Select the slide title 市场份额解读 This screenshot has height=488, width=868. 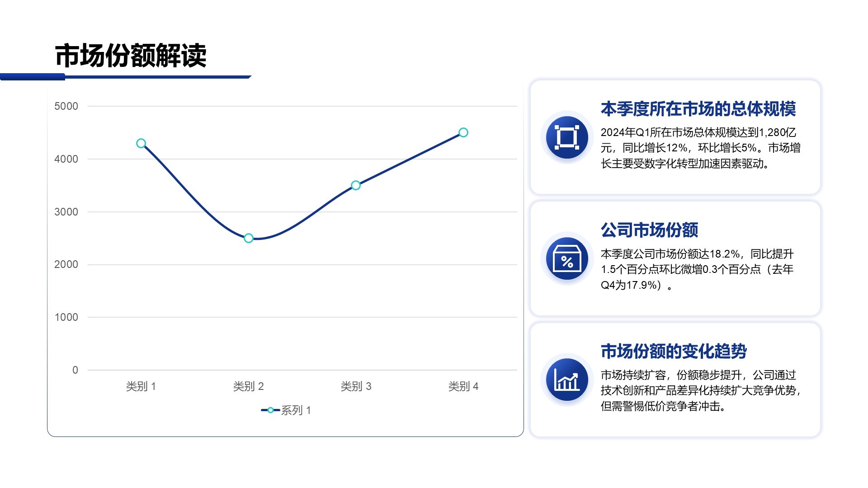click(131, 56)
